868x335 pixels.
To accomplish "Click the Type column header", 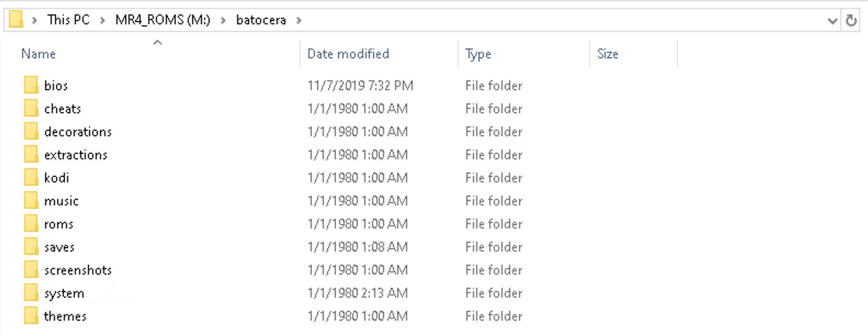I will [478, 54].
